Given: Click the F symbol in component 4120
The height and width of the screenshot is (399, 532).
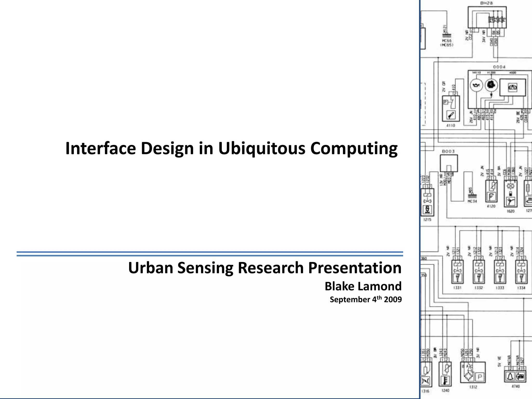Looking at the screenshot, I should pos(491,197).
